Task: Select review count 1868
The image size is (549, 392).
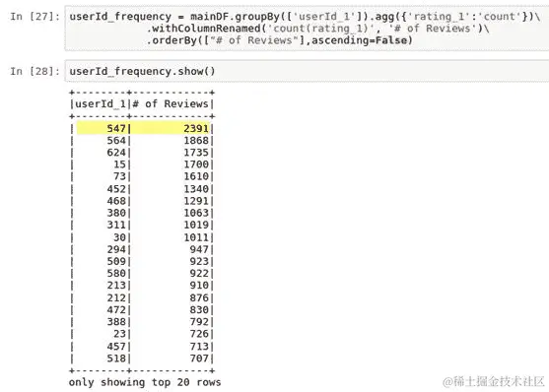Action: pos(196,140)
